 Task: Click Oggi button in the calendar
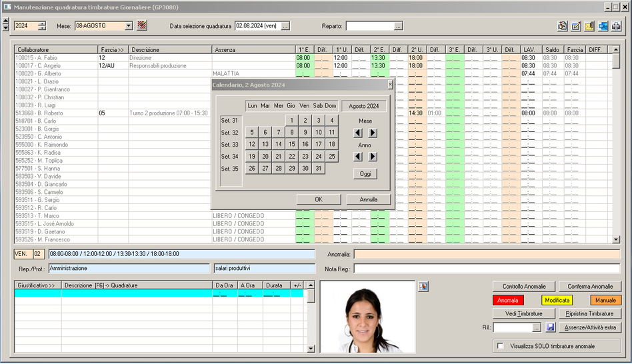pyautogui.click(x=365, y=173)
